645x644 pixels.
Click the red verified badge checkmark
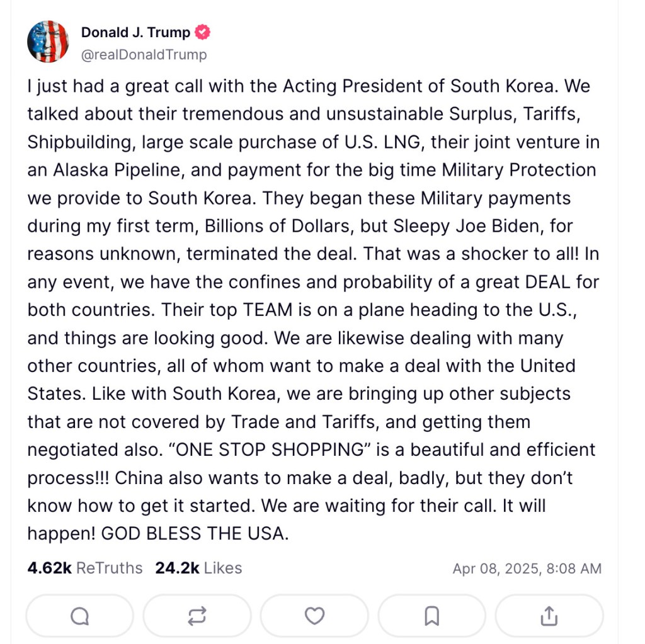202,32
